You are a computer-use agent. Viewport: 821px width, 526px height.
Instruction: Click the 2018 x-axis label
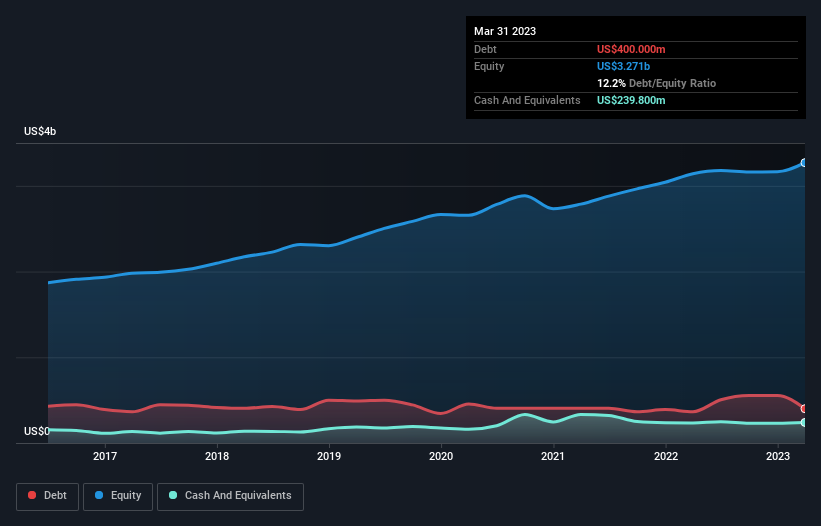217,456
